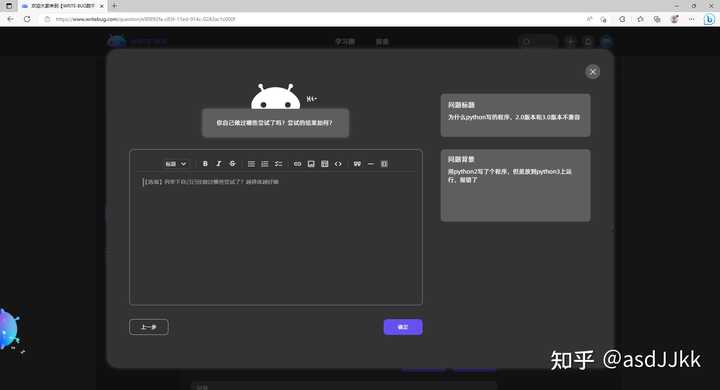
Task: Insert a code block with the angle brackets icon
Action: pos(338,164)
